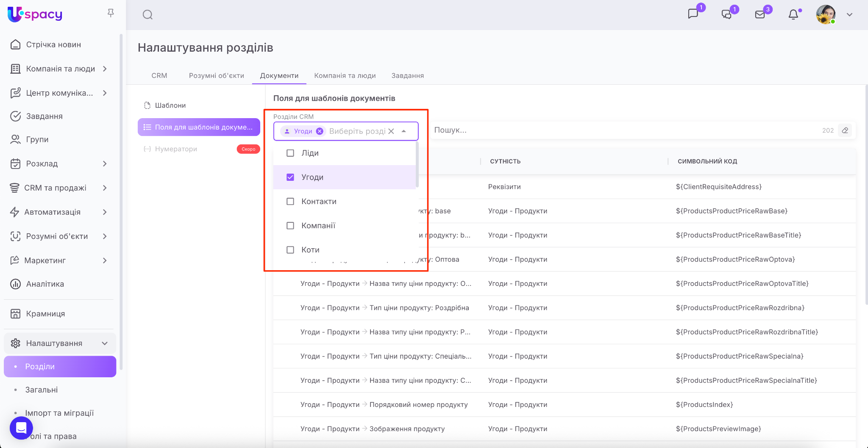Open Аналітика from the sidebar

pyautogui.click(x=45, y=284)
